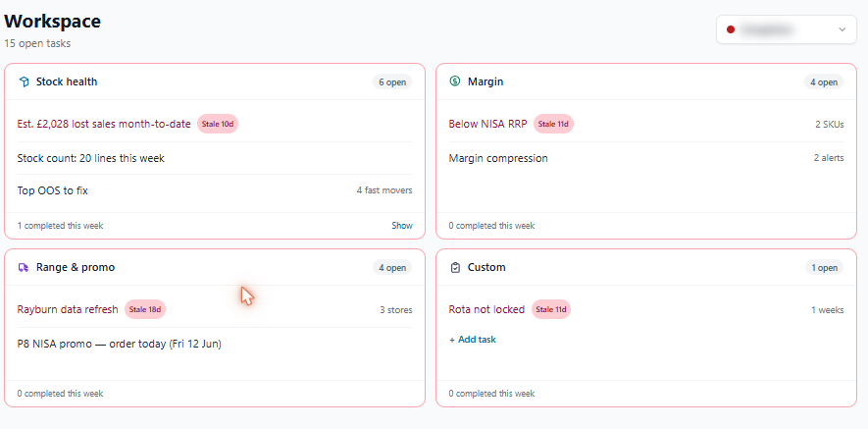This screenshot has height=429, width=868.
Task: Add a new Custom task
Action: pos(472,340)
